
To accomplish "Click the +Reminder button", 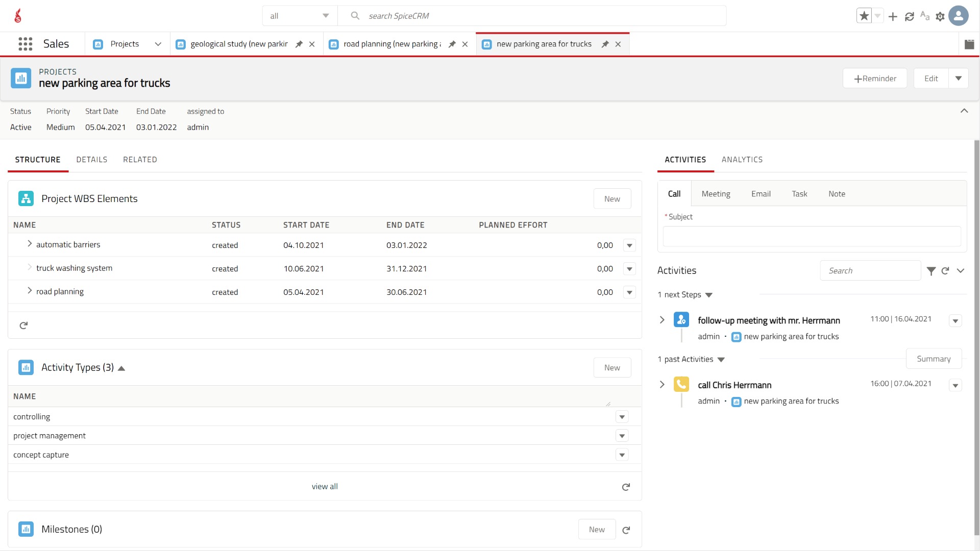I will click(x=875, y=79).
